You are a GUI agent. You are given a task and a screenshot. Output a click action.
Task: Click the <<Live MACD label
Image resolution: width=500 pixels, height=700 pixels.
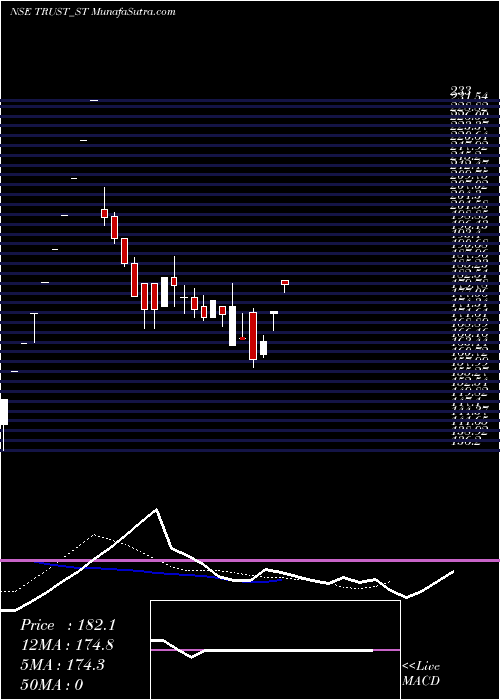coord(421,674)
